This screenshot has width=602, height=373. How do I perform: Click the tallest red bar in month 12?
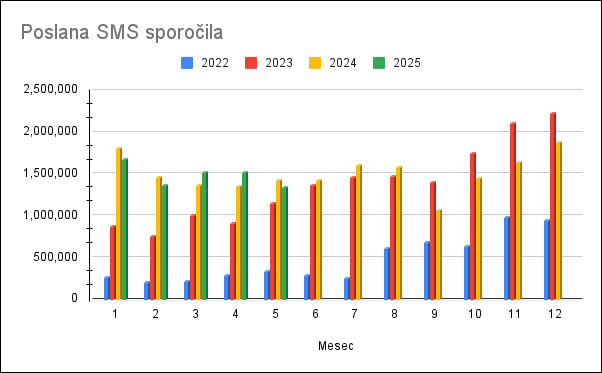tap(553, 206)
